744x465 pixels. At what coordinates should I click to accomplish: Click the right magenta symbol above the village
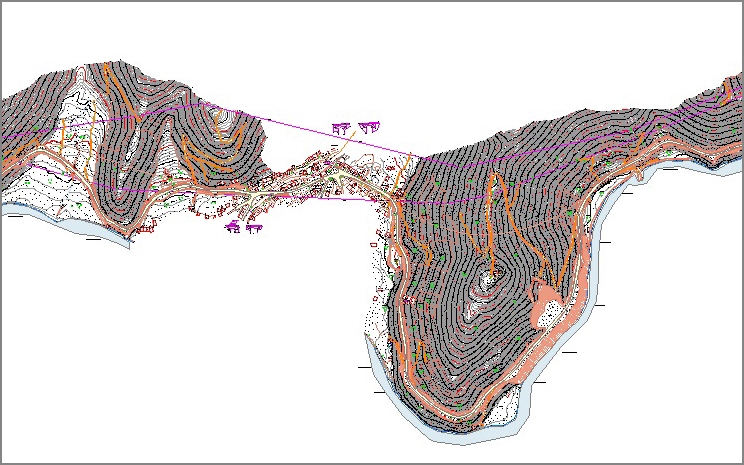coord(371,126)
